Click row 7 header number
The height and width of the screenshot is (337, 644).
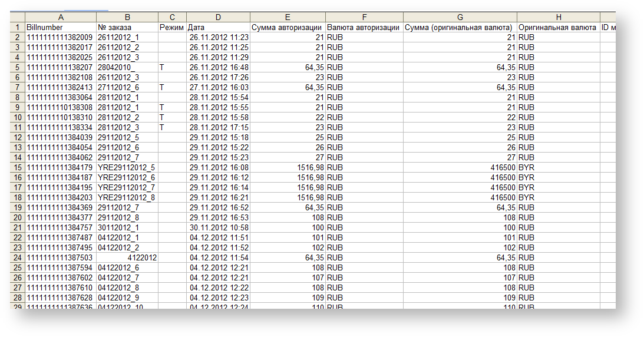[18, 87]
